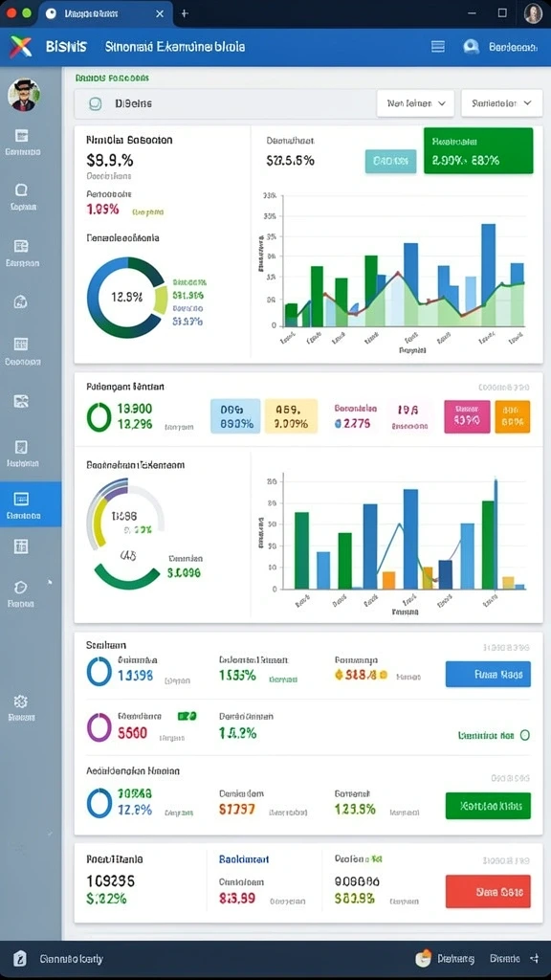The height and width of the screenshot is (980, 551).
Task: Click the clipboard icon in bottom bar
Action: [20, 958]
